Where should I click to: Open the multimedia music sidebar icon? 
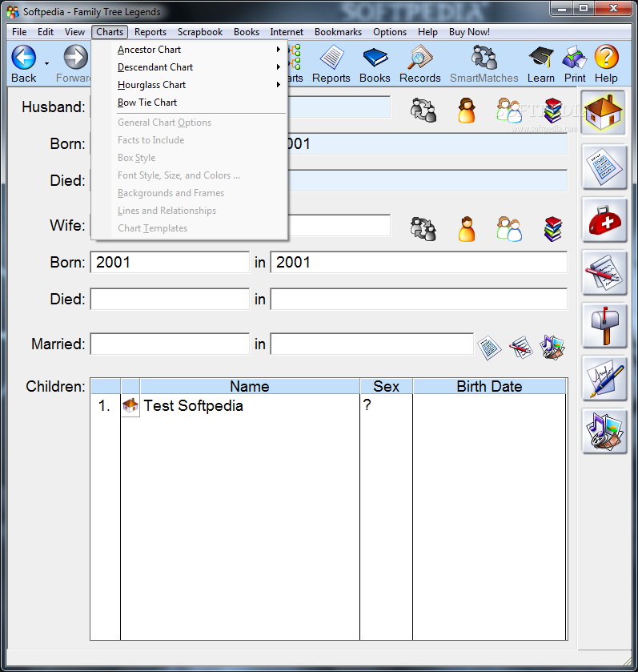click(x=604, y=432)
